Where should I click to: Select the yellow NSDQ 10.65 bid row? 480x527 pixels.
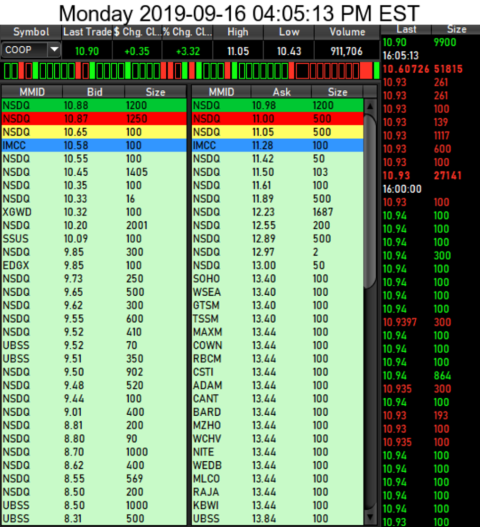click(94, 132)
